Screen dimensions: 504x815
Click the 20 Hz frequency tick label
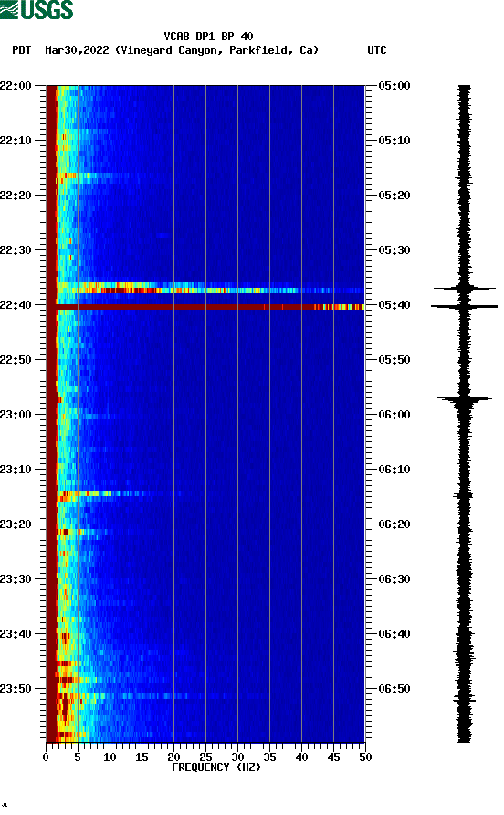coord(173,757)
